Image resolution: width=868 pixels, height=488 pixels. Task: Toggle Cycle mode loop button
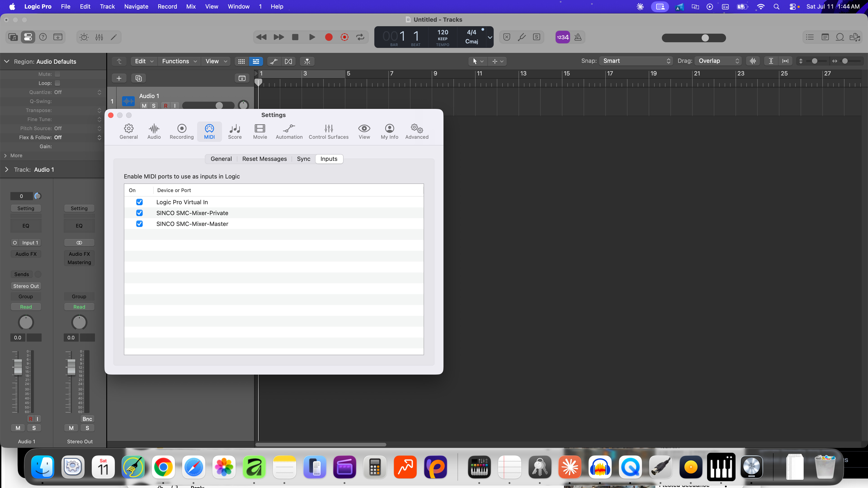click(x=360, y=37)
